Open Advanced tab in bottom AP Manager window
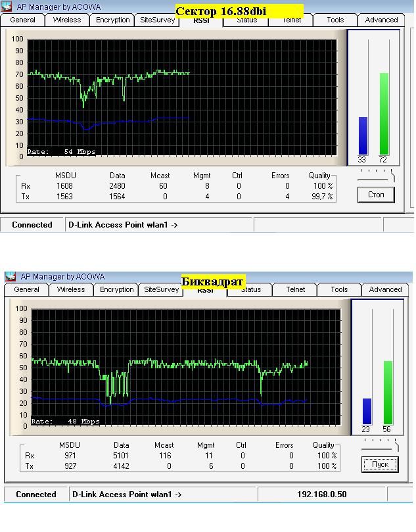The width and height of the screenshot is (416, 532). [x=385, y=290]
